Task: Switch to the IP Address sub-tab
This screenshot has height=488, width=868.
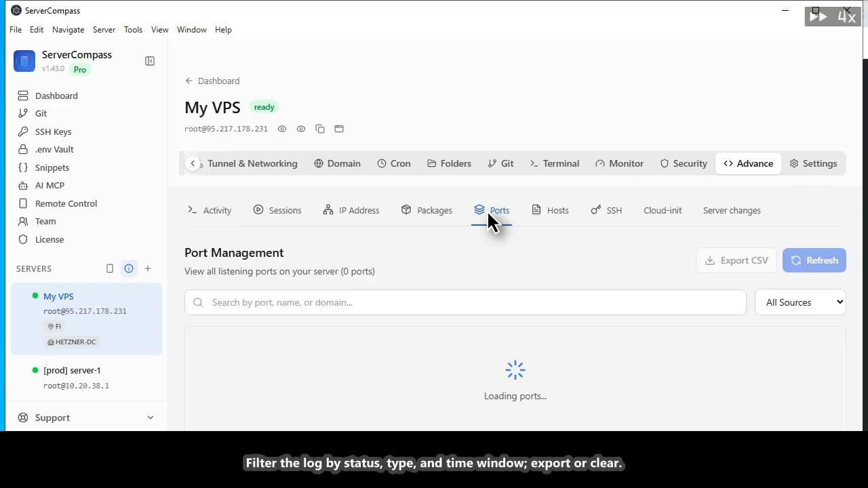Action: pos(351,210)
